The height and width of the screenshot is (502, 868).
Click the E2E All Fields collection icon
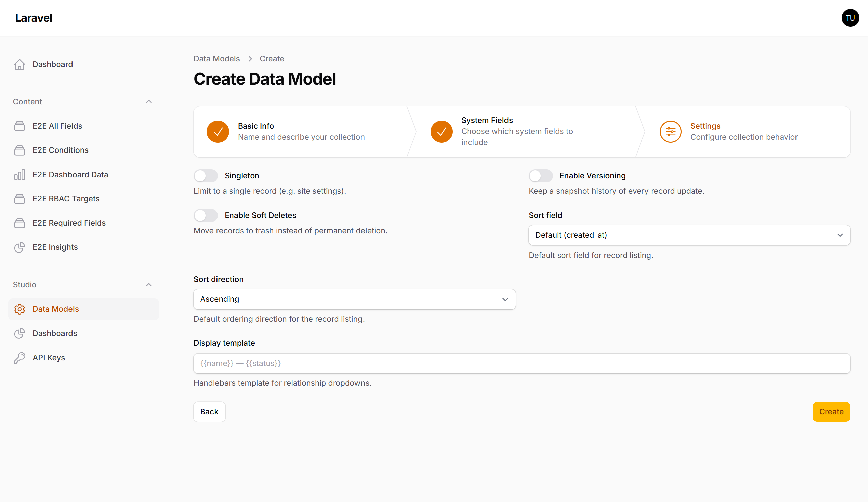click(20, 126)
